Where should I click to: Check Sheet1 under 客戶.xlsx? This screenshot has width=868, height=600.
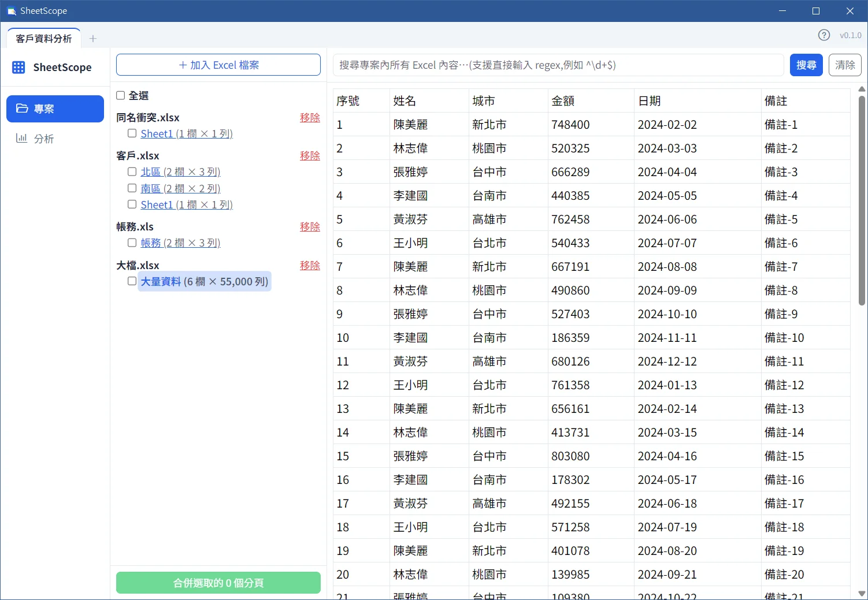click(132, 204)
